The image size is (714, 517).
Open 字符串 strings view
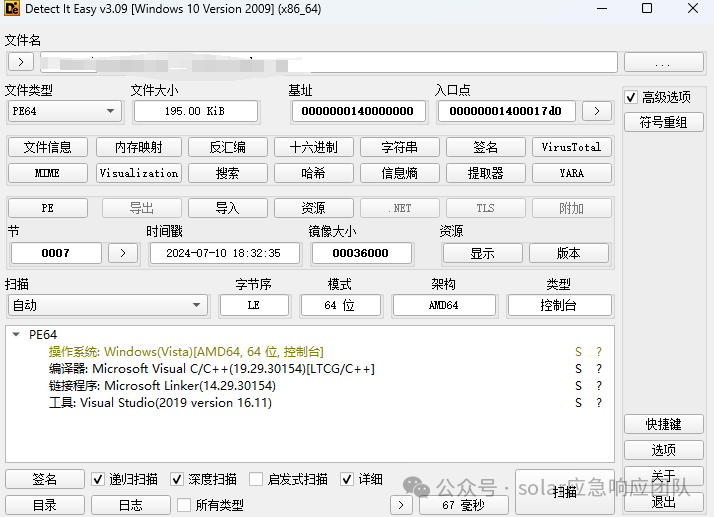click(x=400, y=147)
